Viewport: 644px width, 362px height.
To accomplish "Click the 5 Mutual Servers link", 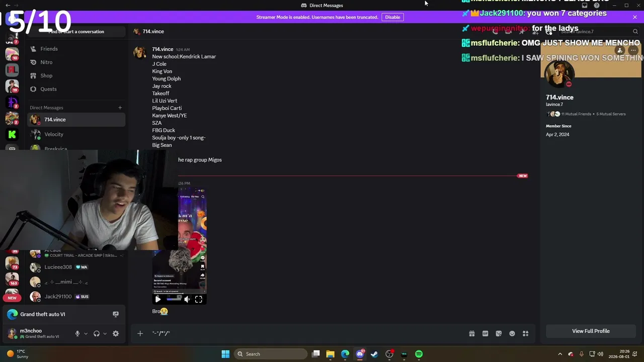I will 611,114.
